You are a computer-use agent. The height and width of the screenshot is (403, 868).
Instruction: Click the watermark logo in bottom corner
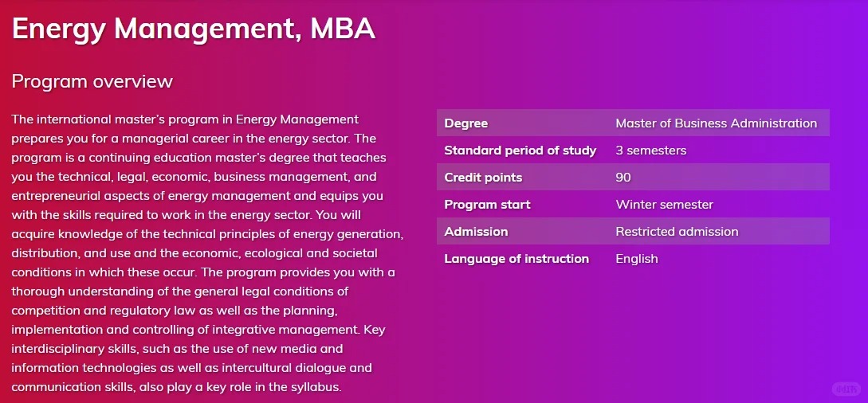(846, 389)
